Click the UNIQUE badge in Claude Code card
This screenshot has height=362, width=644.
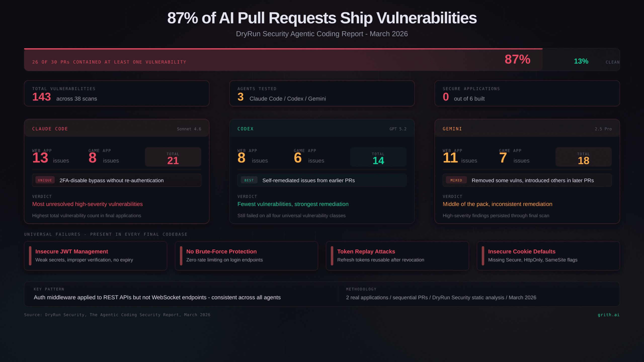(45, 180)
